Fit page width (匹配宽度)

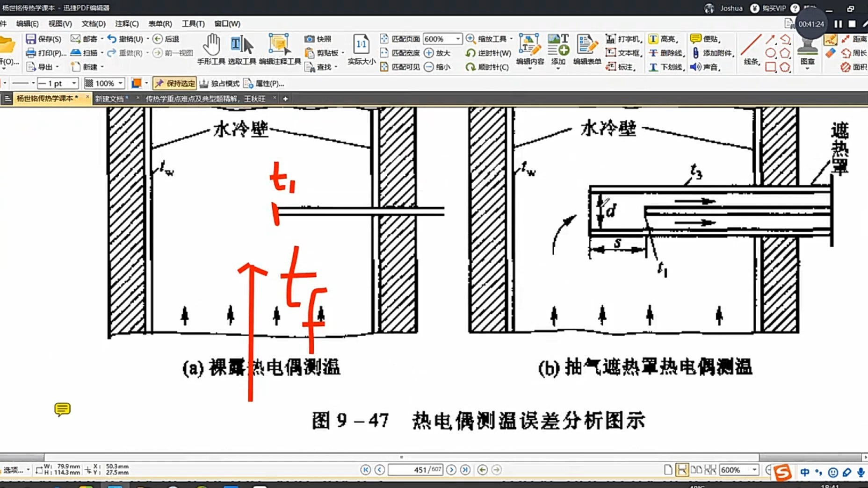[x=400, y=53]
